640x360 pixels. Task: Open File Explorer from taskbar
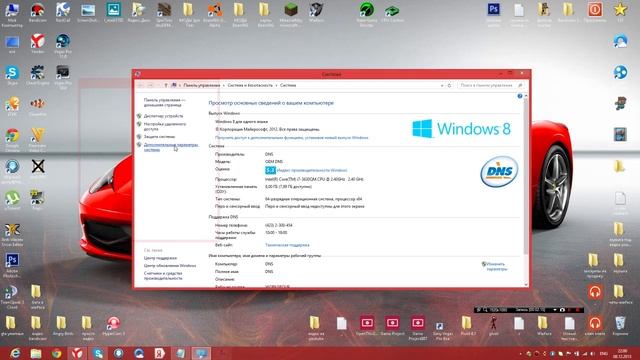[36, 353]
